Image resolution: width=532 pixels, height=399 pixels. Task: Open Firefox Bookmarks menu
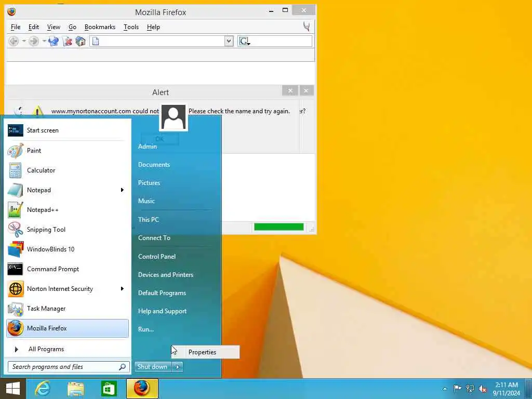pos(100,27)
